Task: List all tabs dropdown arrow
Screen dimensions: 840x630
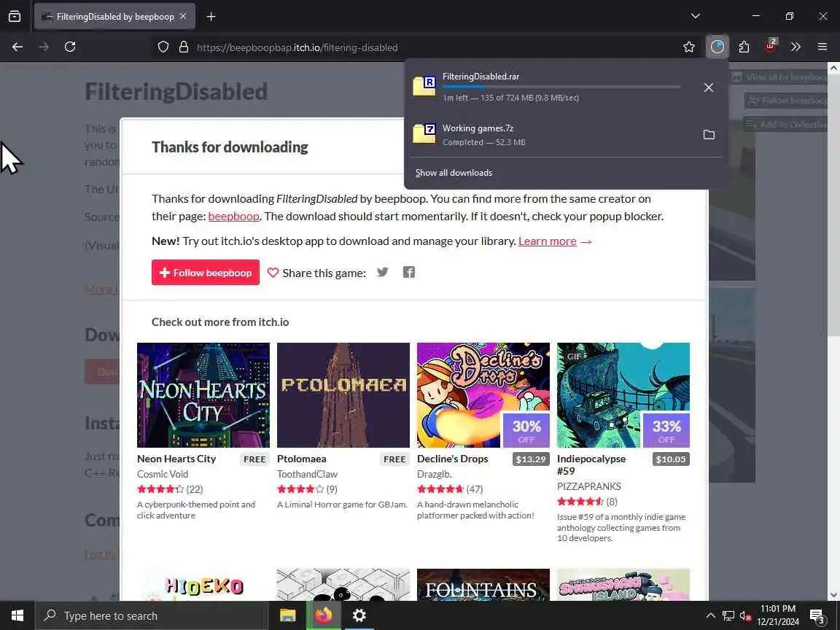Action: [x=696, y=16]
